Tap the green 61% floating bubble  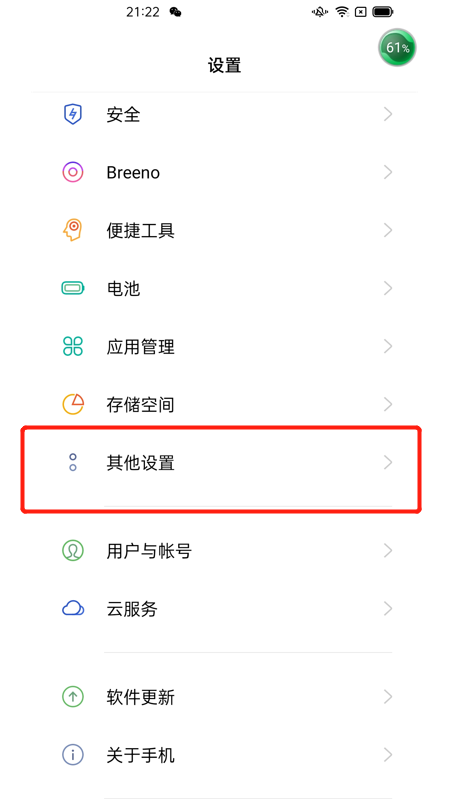click(397, 47)
